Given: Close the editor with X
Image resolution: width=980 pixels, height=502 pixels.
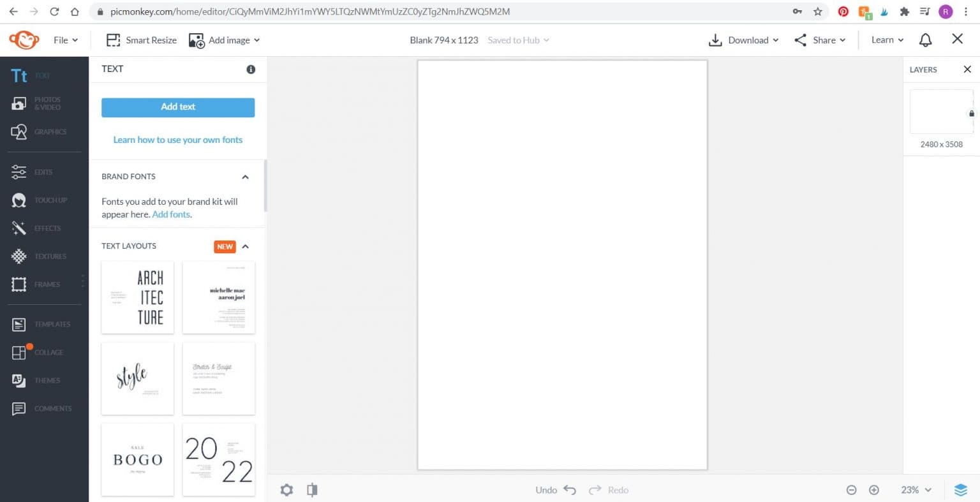Looking at the screenshot, I should [x=957, y=39].
